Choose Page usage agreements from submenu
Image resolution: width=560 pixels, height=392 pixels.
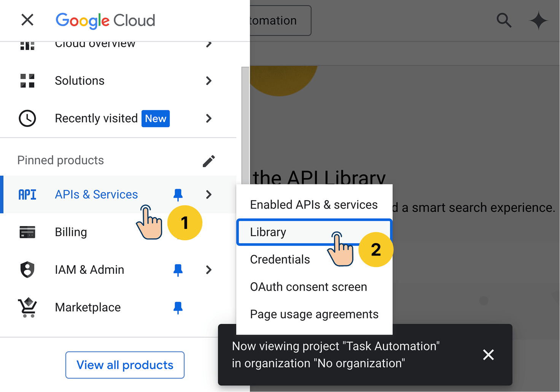pos(314,314)
